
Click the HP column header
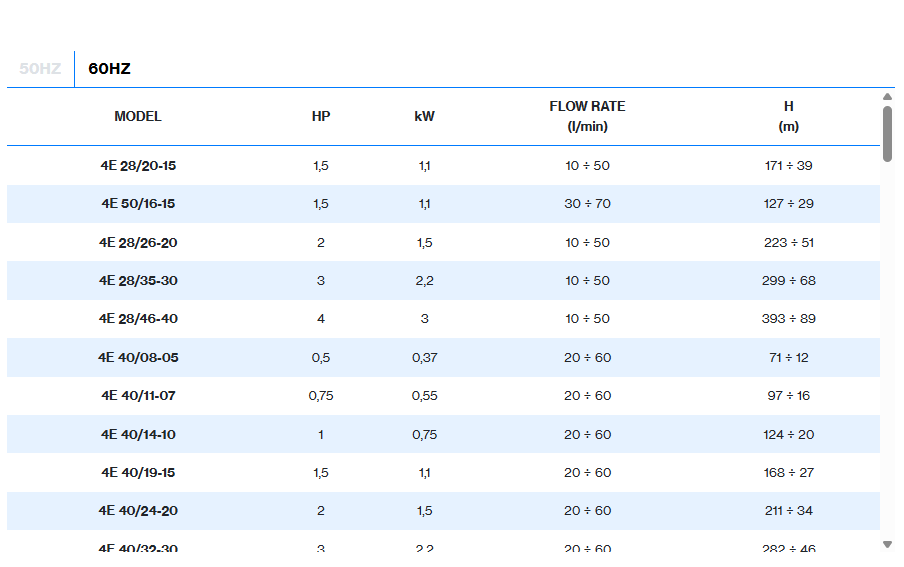pyautogui.click(x=321, y=116)
